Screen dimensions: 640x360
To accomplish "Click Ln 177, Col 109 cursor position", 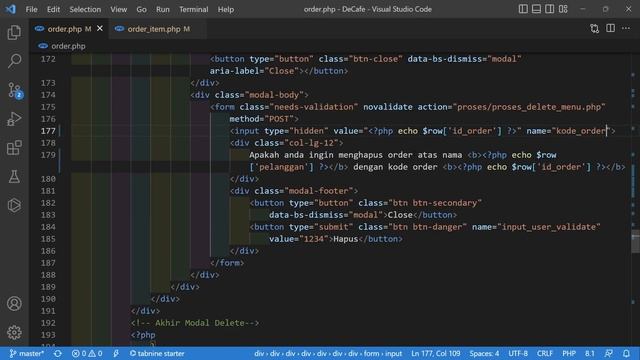I will (x=436, y=353).
